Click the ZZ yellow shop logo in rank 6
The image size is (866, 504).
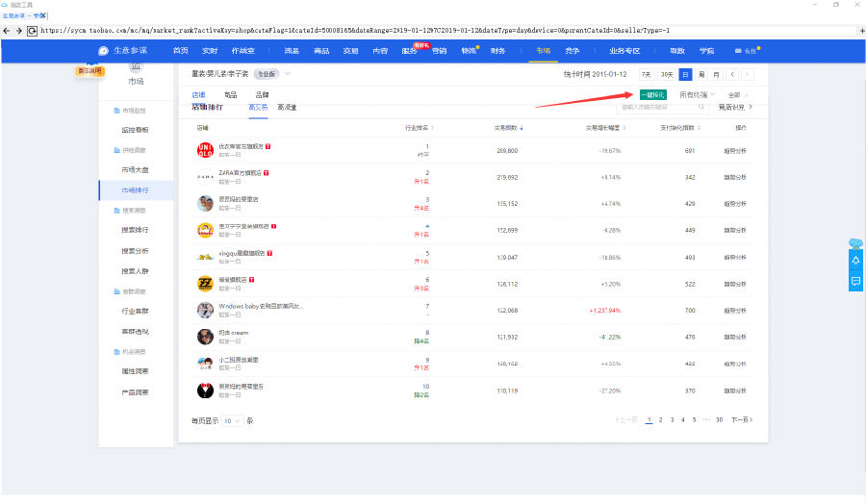point(205,284)
